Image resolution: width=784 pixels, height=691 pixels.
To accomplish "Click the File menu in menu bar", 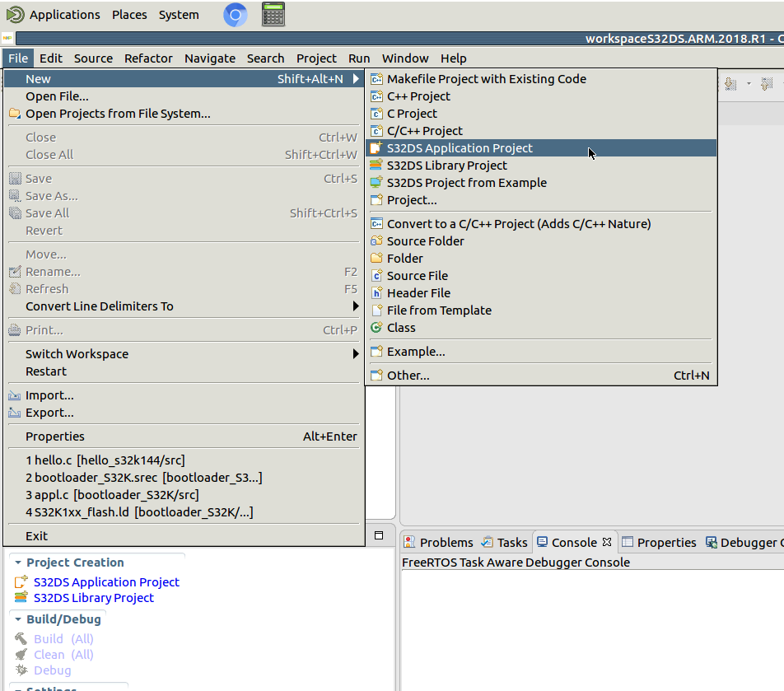I will (x=18, y=58).
